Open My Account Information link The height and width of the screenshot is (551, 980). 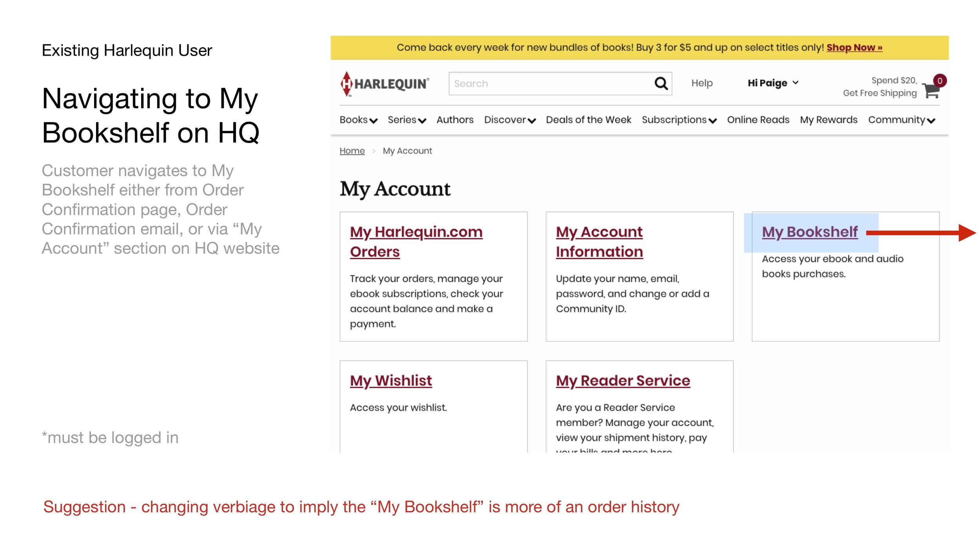tap(599, 242)
